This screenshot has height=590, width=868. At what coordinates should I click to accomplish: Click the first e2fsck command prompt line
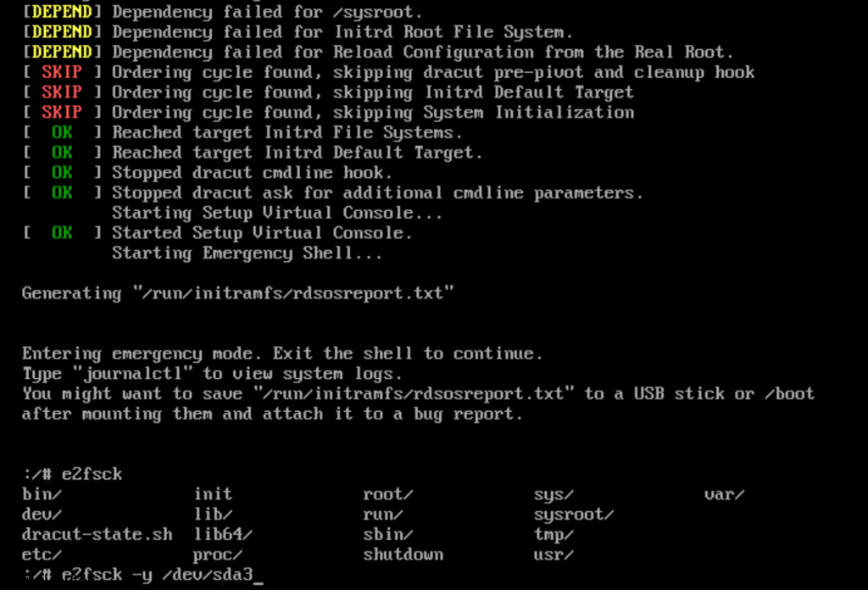(x=72, y=474)
